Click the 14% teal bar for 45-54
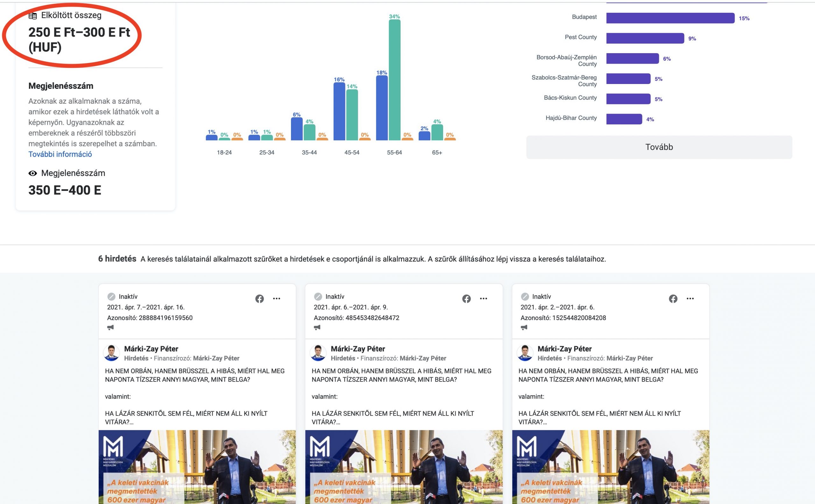 coord(352,115)
